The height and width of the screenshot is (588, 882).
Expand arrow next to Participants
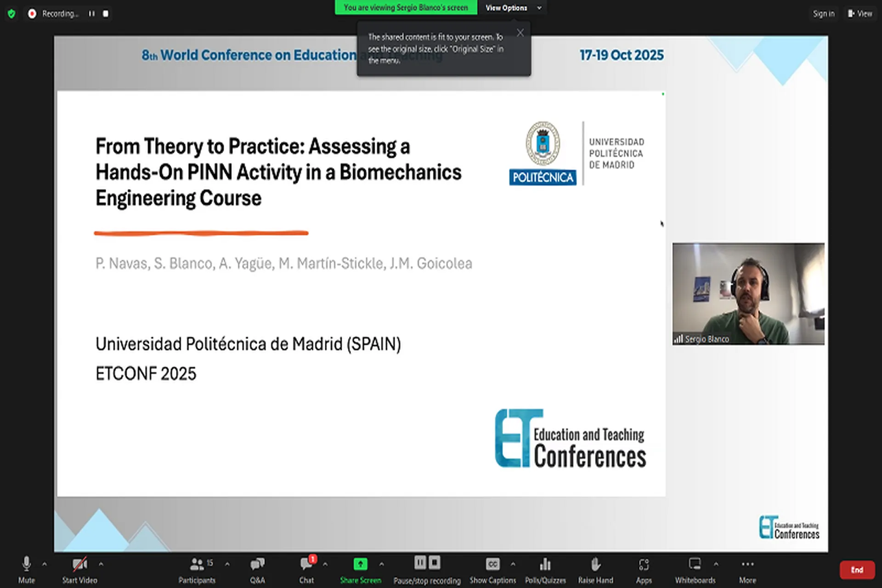(x=227, y=564)
